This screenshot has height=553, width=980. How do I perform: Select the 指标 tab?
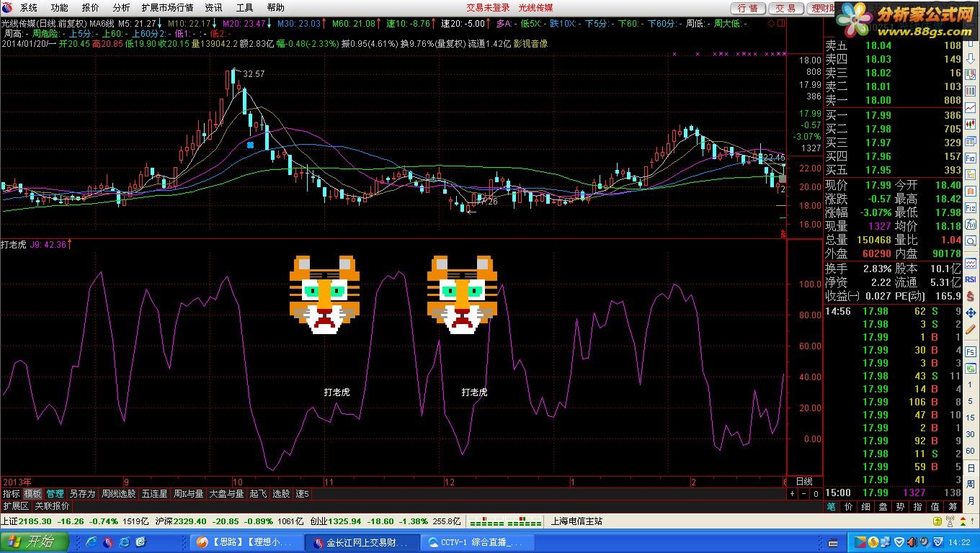coord(11,494)
